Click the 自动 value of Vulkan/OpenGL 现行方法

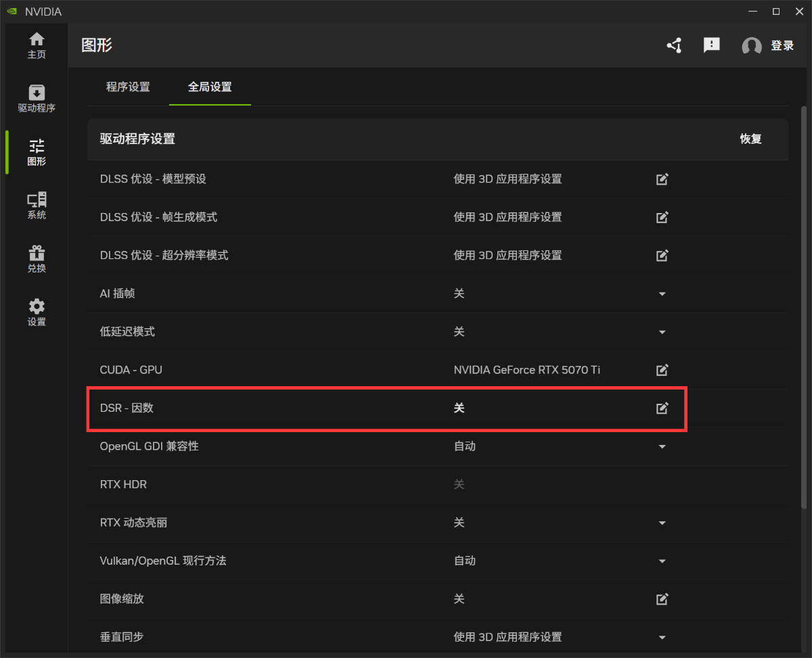pyautogui.click(x=464, y=561)
